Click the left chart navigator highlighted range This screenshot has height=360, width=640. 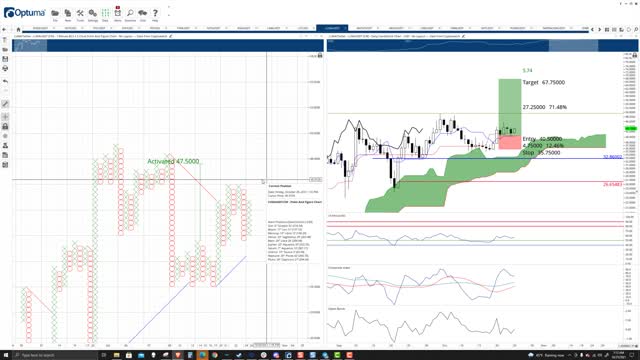[30, 46]
